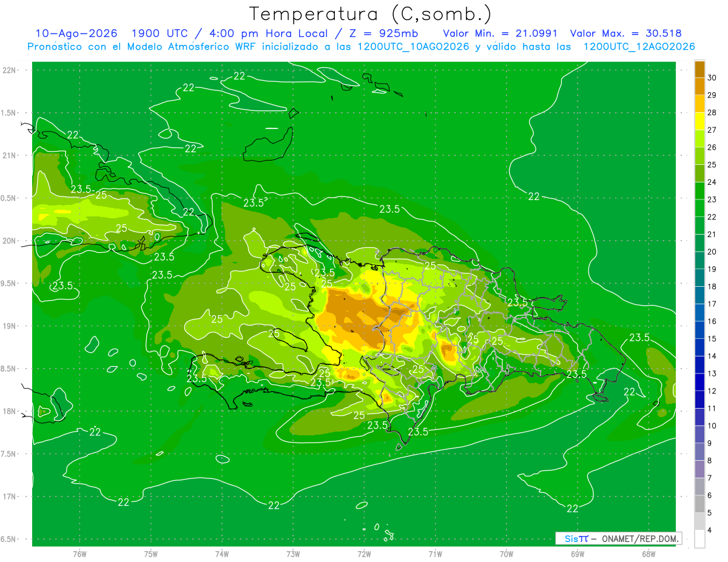Click the legend value "30"

point(712,78)
